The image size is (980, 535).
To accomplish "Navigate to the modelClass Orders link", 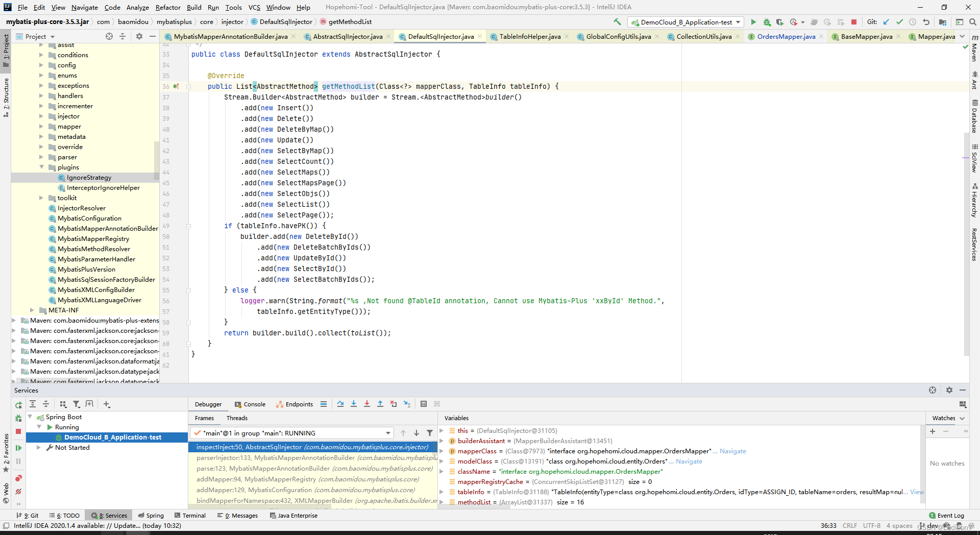I will (x=689, y=461).
